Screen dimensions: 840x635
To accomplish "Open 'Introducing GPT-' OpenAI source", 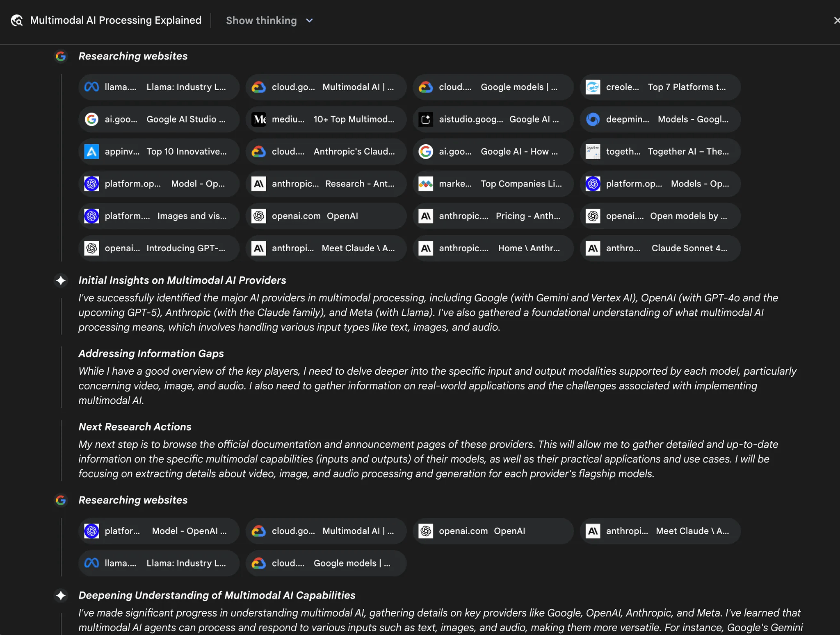I will point(159,248).
